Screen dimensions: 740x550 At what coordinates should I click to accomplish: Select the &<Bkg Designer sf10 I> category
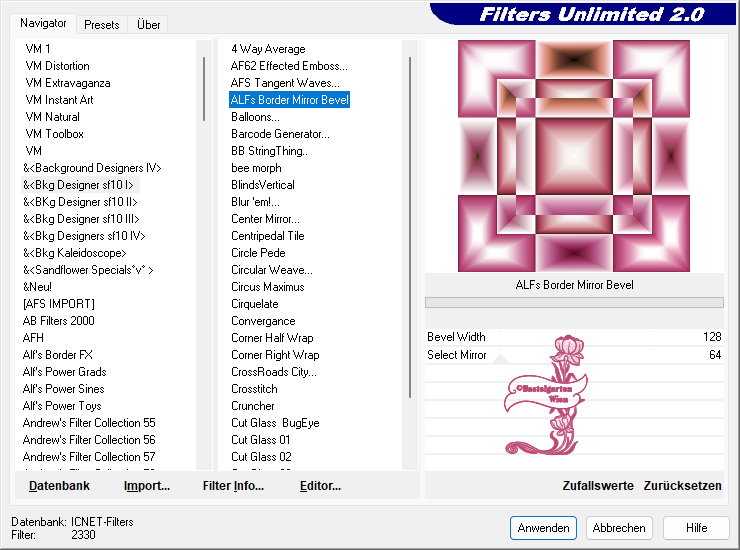click(79, 185)
